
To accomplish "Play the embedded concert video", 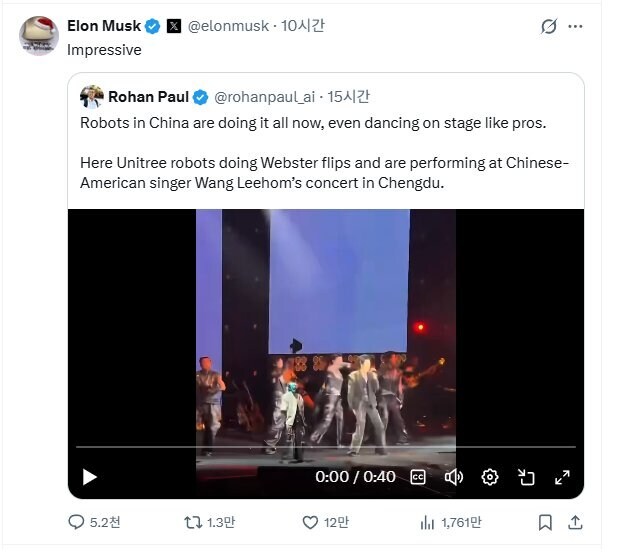I will coord(90,477).
